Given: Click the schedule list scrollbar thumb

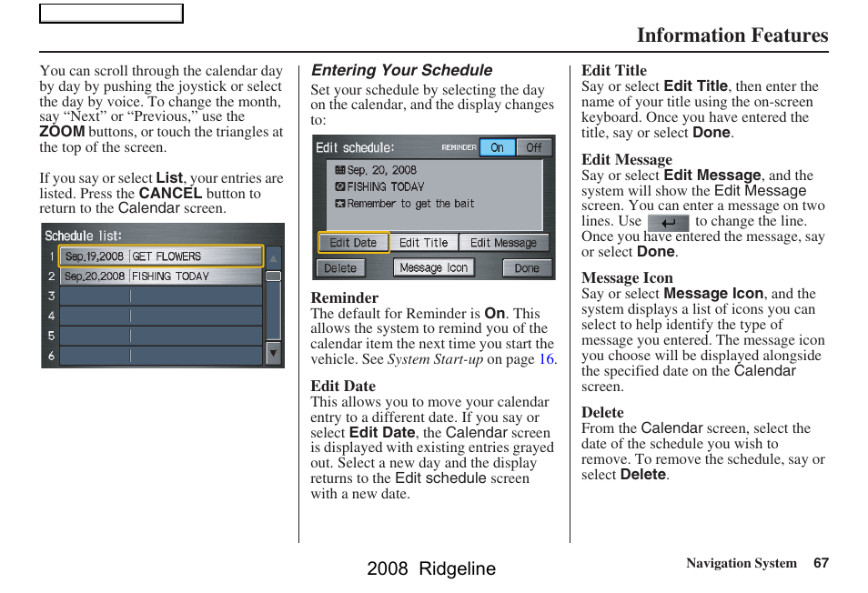Looking at the screenshot, I should click(274, 276).
